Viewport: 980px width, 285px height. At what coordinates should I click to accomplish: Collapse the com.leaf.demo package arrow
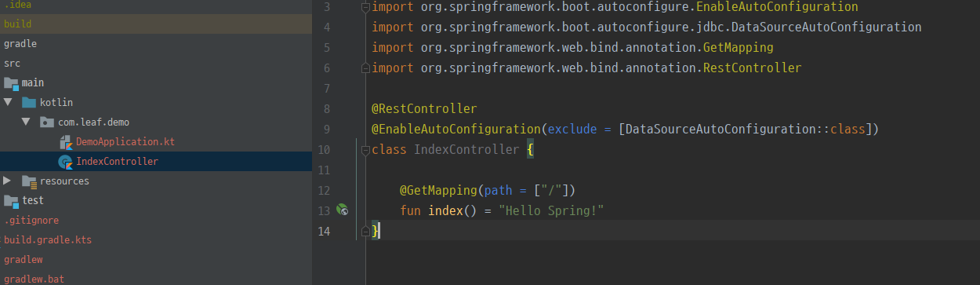pyautogui.click(x=26, y=122)
